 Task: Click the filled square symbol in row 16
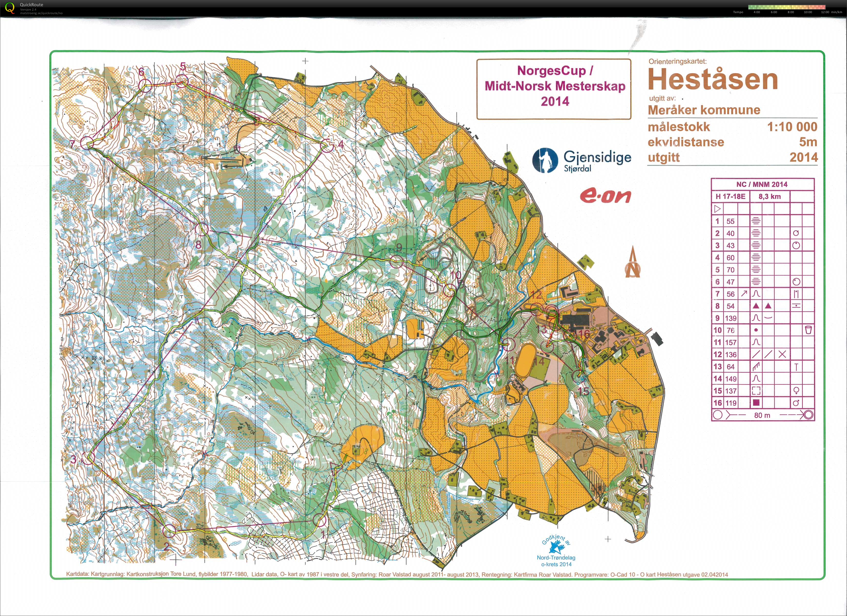tap(756, 403)
